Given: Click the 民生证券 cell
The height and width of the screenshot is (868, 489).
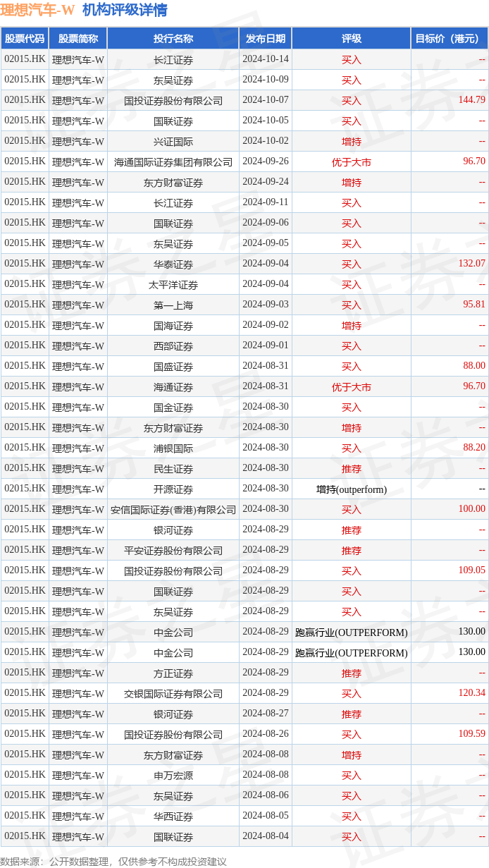Looking at the screenshot, I should [x=173, y=468].
